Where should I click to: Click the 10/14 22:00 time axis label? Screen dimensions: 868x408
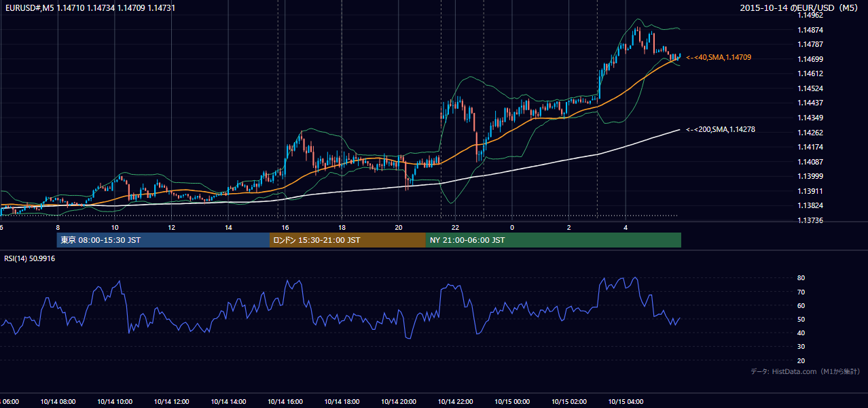pyautogui.click(x=456, y=402)
